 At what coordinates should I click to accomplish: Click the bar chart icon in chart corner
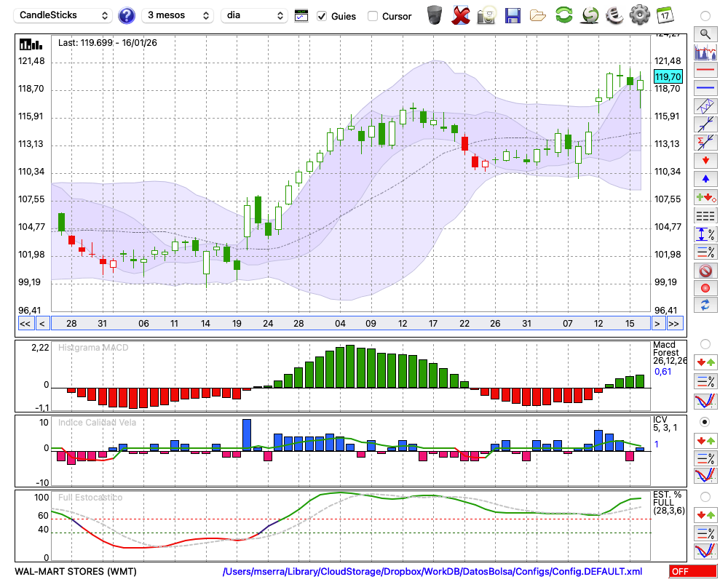click(31, 44)
